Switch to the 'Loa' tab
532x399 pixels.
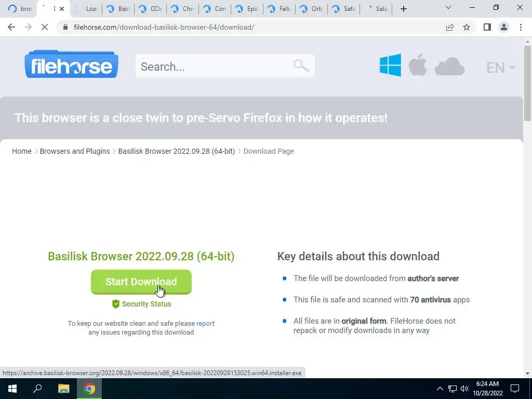pos(86,9)
